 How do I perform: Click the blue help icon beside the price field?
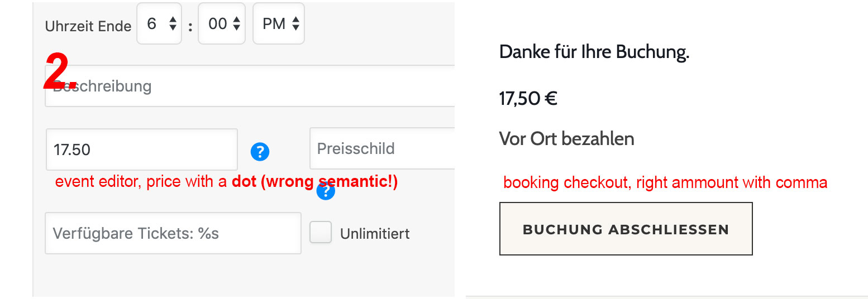tap(260, 151)
